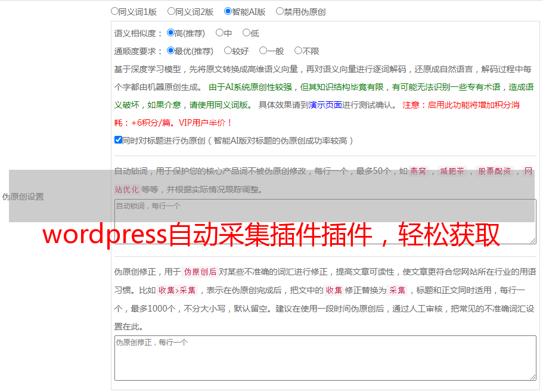This screenshot has width=543, height=392.
Task: Choose the 智能AI版 radio option
Action: (x=228, y=11)
